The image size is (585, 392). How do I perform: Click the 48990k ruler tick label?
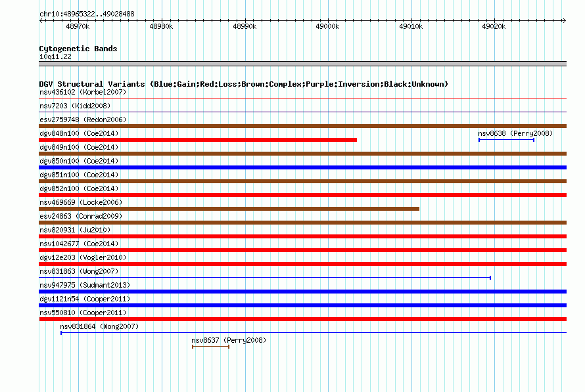245,26
